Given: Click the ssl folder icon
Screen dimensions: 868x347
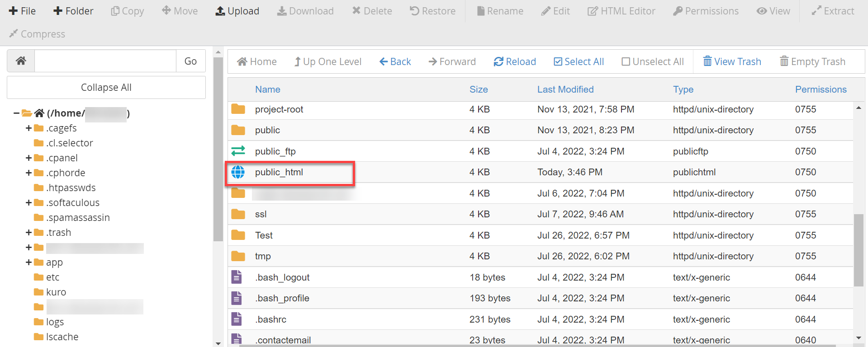Looking at the screenshot, I should pyautogui.click(x=238, y=214).
